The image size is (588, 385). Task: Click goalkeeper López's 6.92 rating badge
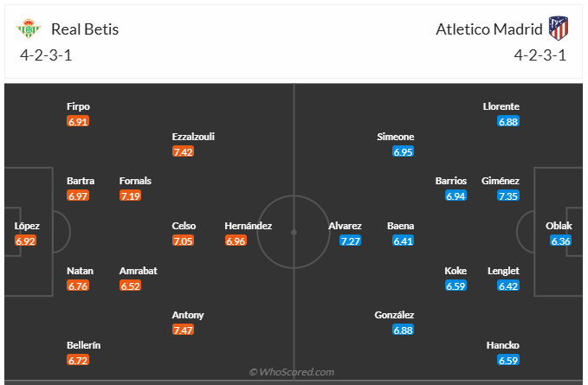(x=27, y=241)
